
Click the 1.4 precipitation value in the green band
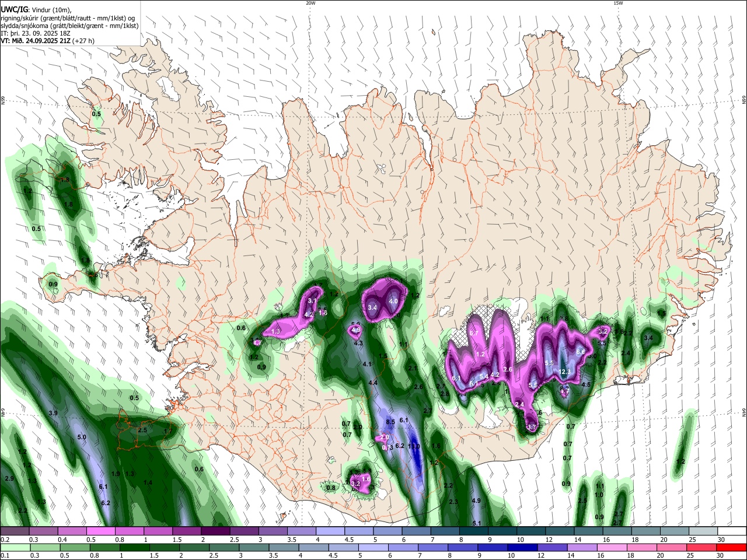[148, 482]
